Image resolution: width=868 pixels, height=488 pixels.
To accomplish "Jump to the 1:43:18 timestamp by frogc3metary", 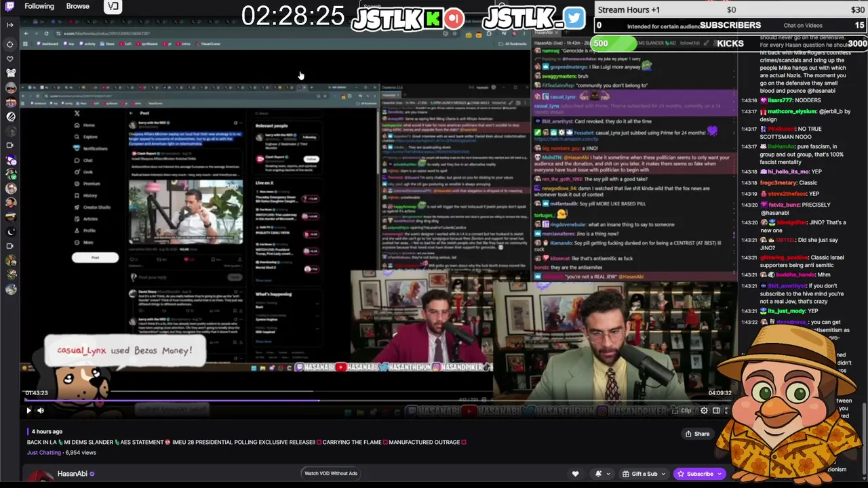I will (749, 183).
